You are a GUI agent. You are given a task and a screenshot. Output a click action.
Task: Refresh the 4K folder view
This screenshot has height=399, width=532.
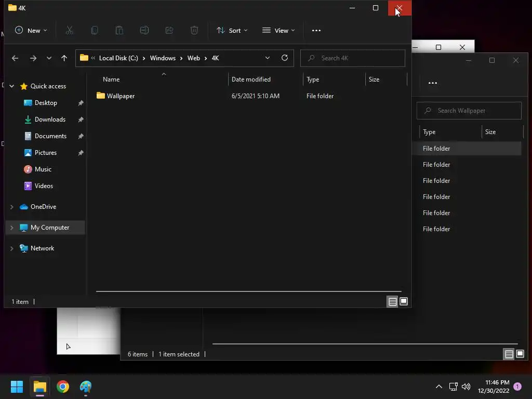click(285, 58)
